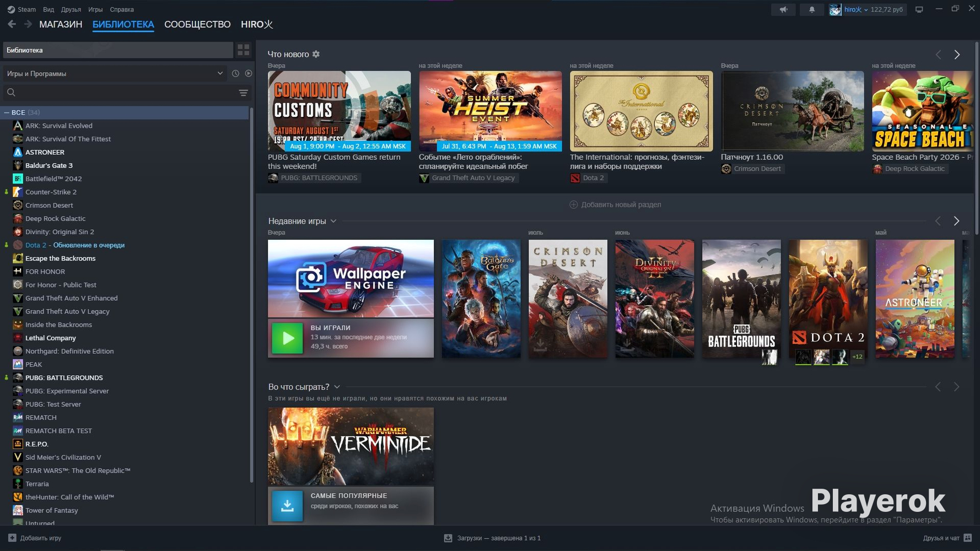Click the Vermintide download button
The height and width of the screenshot is (551, 980).
(287, 505)
